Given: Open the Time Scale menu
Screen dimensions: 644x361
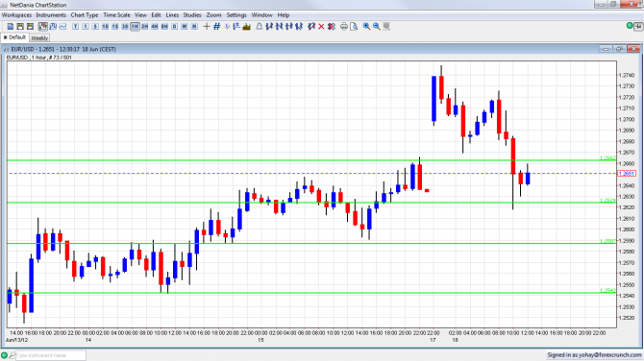Looking at the screenshot, I should tap(116, 14).
